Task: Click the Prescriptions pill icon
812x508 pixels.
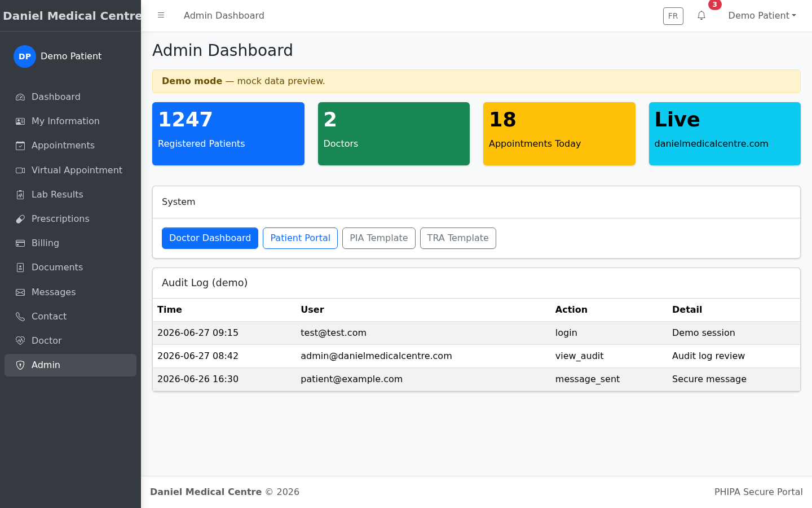Action: [20, 219]
